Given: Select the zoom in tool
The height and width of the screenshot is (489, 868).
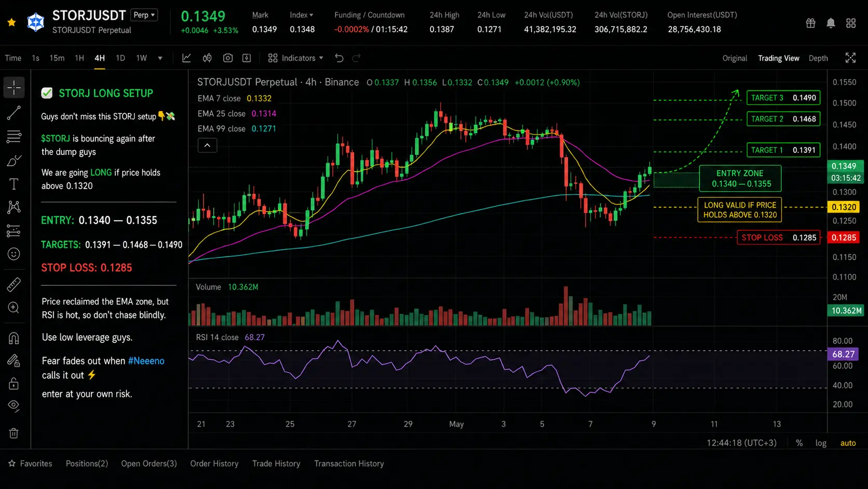Looking at the screenshot, I should pyautogui.click(x=14, y=308).
